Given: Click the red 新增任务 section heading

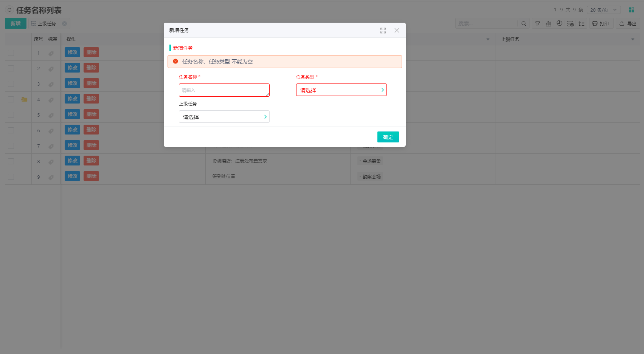Looking at the screenshot, I should pyautogui.click(x=183, y=48).
